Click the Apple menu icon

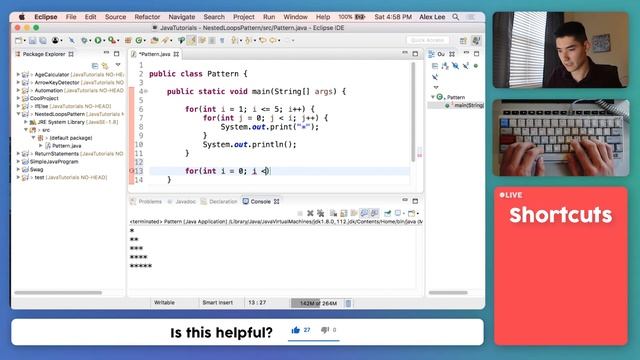tap(22, 17)
